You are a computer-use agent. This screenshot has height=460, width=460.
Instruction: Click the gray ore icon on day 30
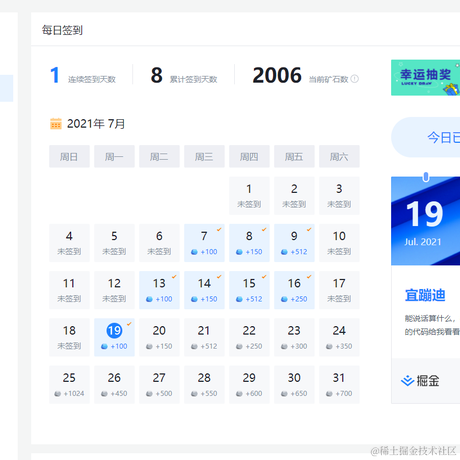click(x=284, y=394)
